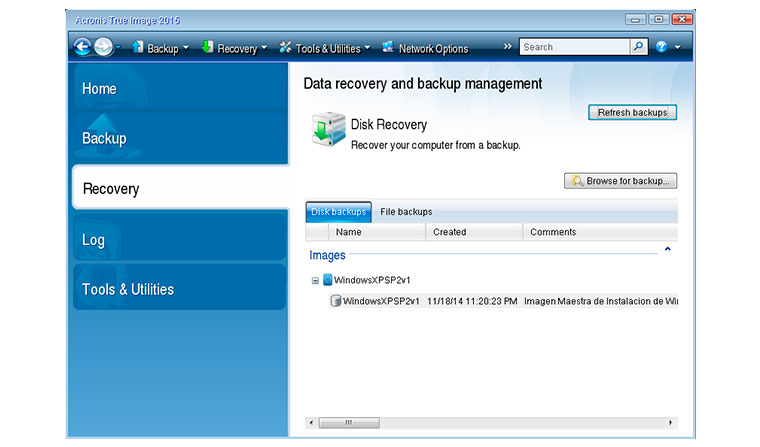This screenshot has height=447, width=760.
Task: Click the Imagen Maestra comment text
Action: pyautogui.click(x=601, y=301)
